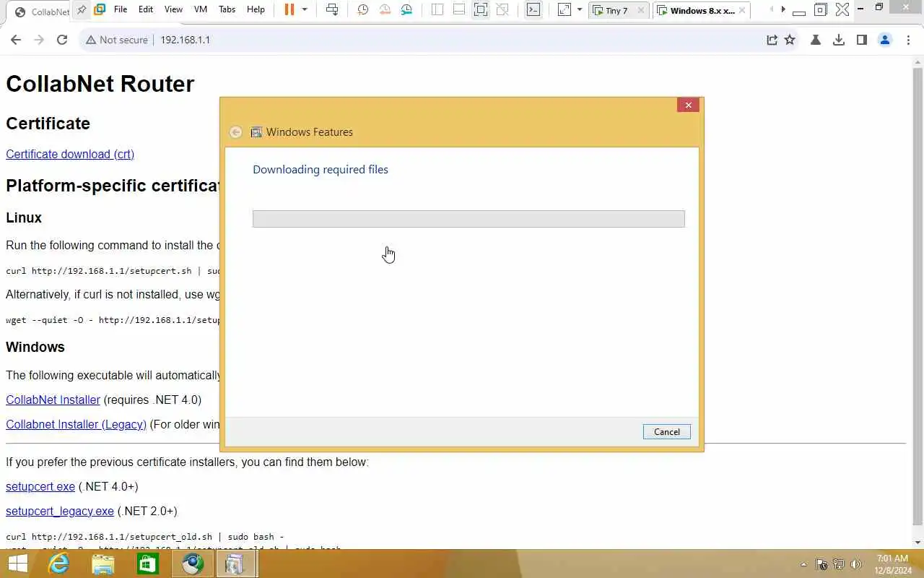Open the VMware Help menu
This screenshot has width=924, height=578.
256,10
